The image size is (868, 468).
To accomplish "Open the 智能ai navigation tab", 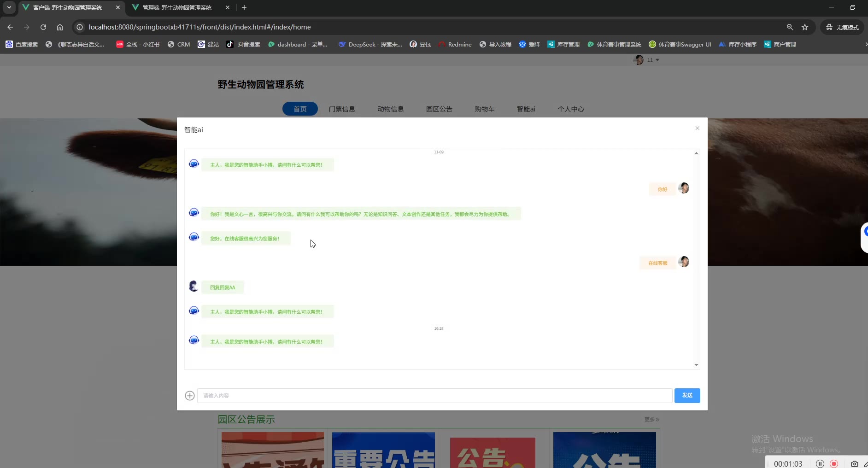I will click(526, 109).
